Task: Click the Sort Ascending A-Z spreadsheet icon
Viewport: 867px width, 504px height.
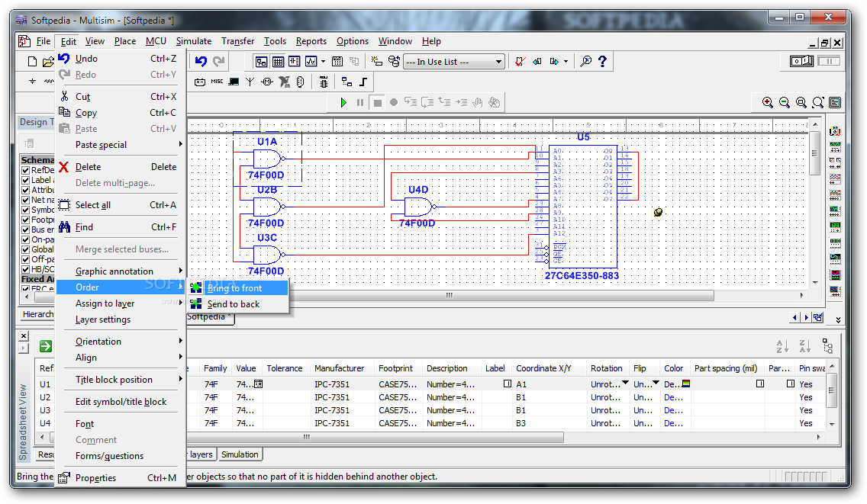Action: (x=782, y=346)
